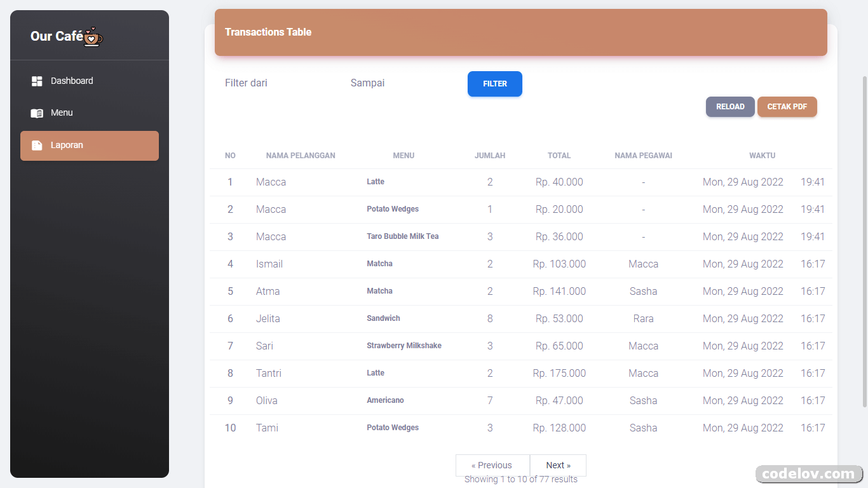Click row number 10

pyautogui.click(x=230, y=428)
